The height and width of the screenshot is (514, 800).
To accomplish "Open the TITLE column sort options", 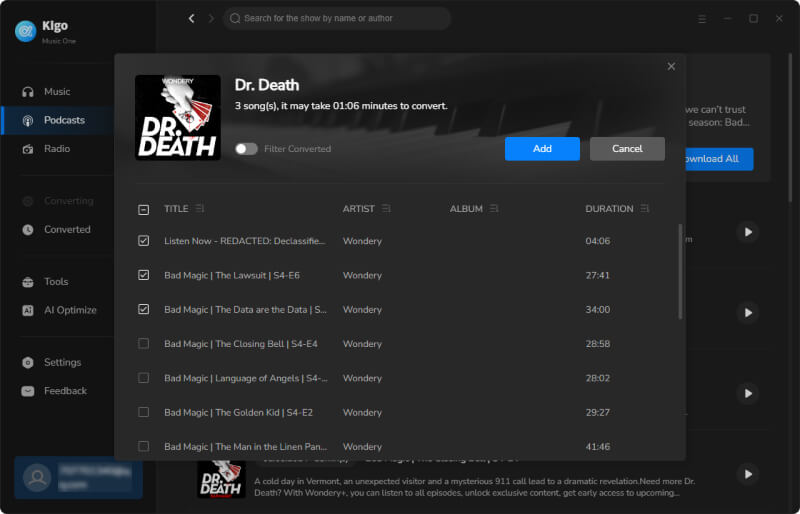I will coord(199,208).
